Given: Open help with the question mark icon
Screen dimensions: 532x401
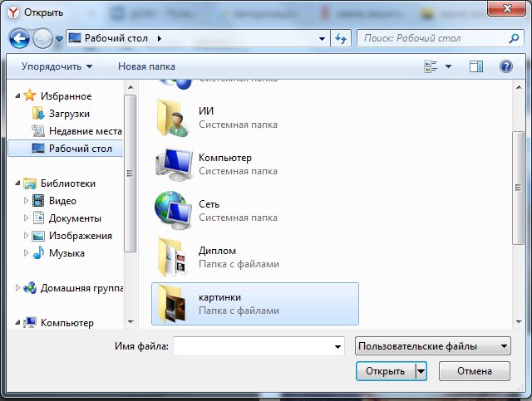Looking at the screenshot, I should [505, 66].
